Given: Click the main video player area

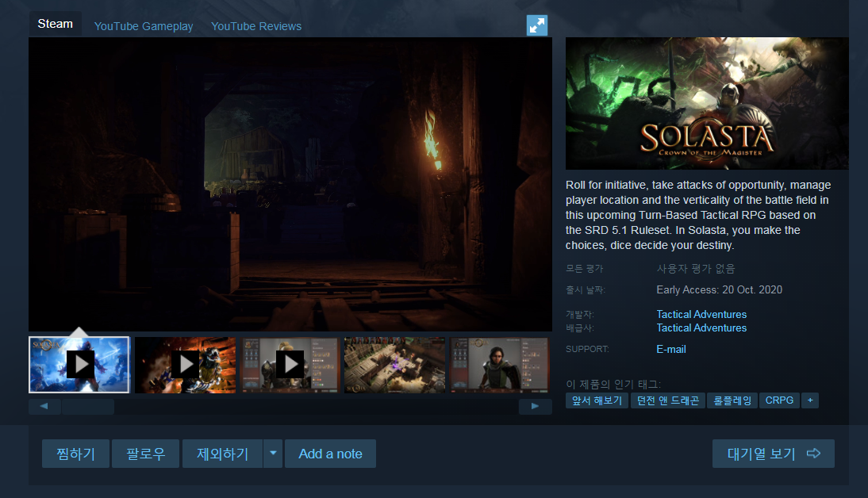Looking at the screenshot, I should [x=290, y=184].
